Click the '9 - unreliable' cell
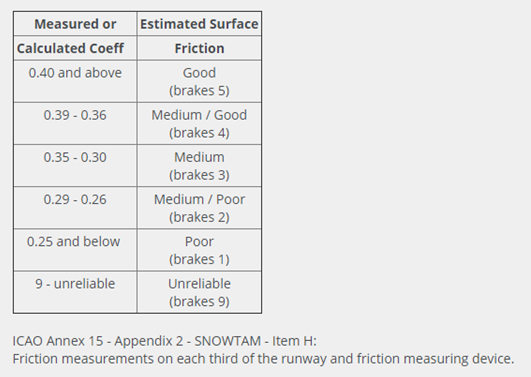 [x=75, y=292]
